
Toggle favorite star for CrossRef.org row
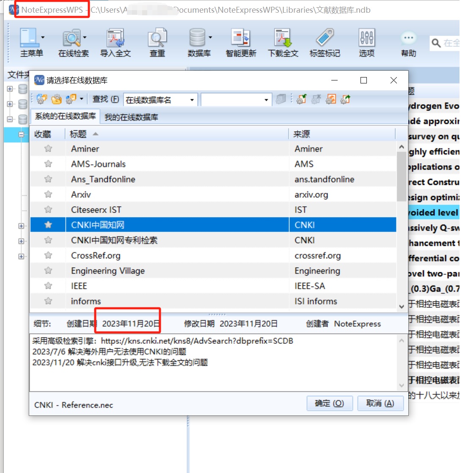[x=48, y=255]
